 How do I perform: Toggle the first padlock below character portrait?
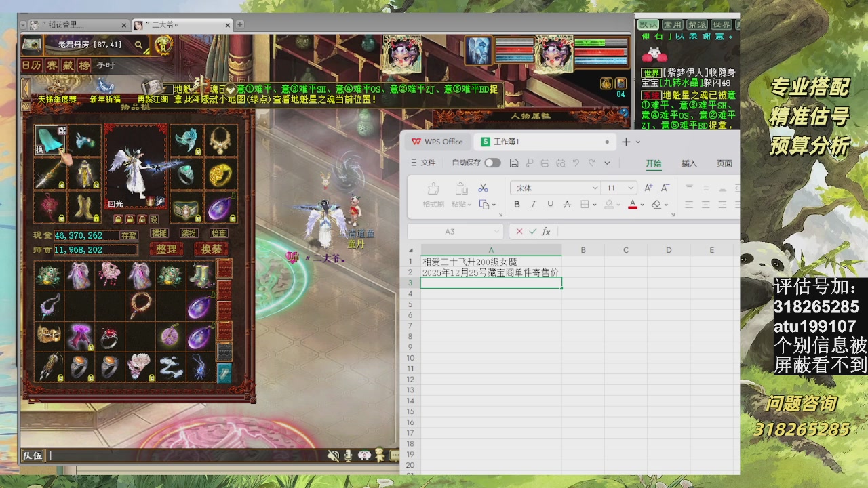(x=118, y=219)
